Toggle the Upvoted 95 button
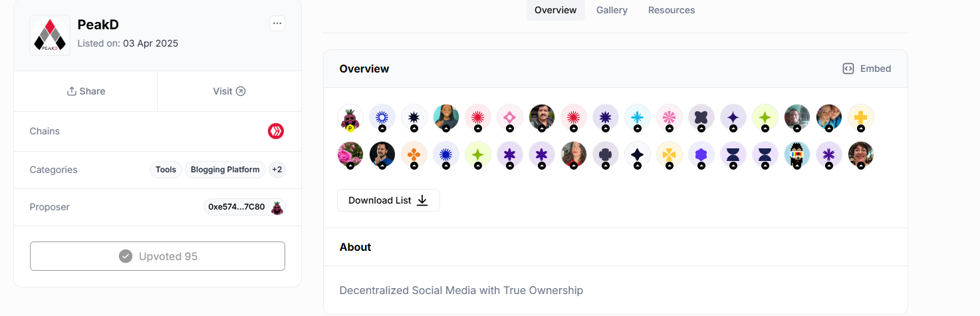Image resolution: width=980 pixels, height=316 pixels. [x=158, y=256]
